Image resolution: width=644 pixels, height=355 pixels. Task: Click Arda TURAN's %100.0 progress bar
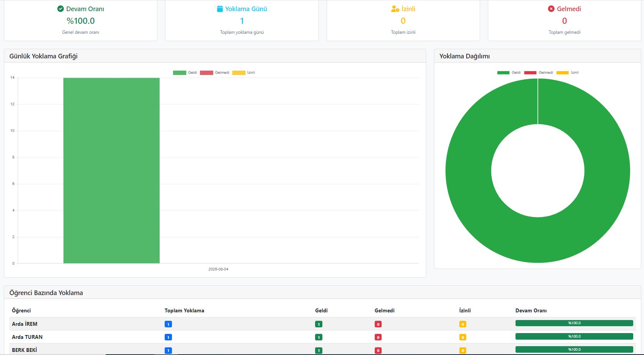pos(574,337)
